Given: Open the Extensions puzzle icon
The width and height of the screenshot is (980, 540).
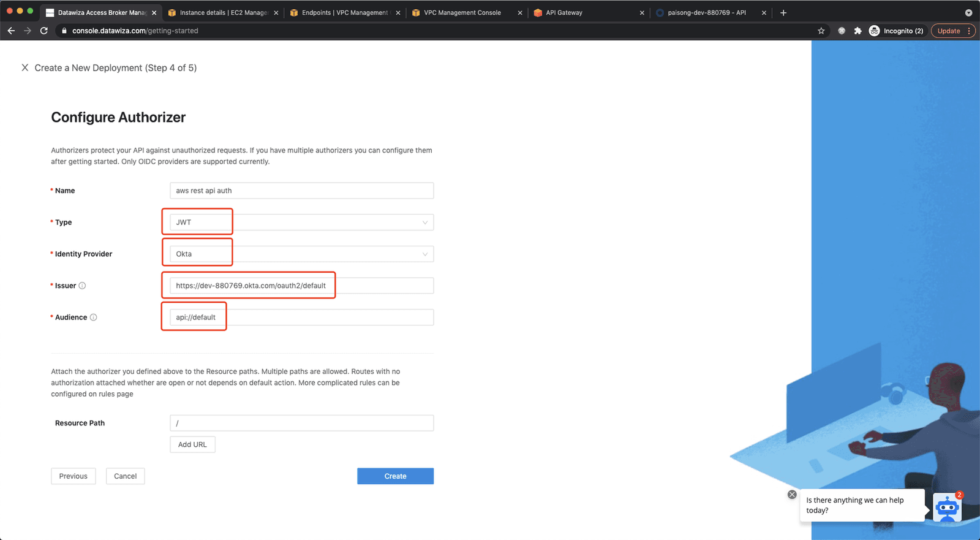Looking at the screenshot, I should click(858, 31).
